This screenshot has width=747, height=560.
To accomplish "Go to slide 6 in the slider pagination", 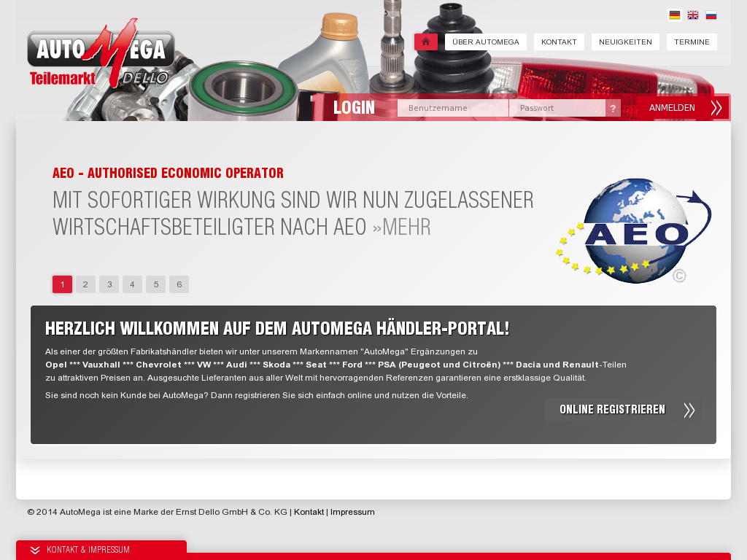I will click(179, 284).
